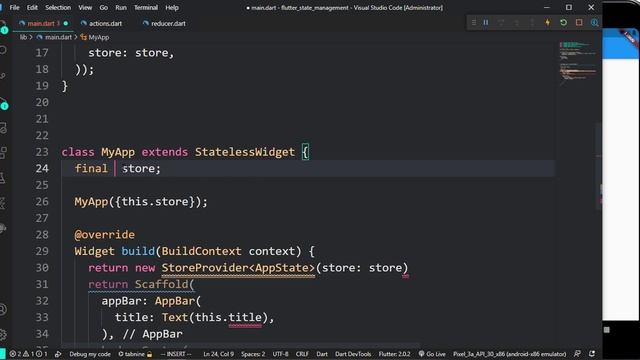Click the dimmed Step Into debug icon

coord(517,22)
